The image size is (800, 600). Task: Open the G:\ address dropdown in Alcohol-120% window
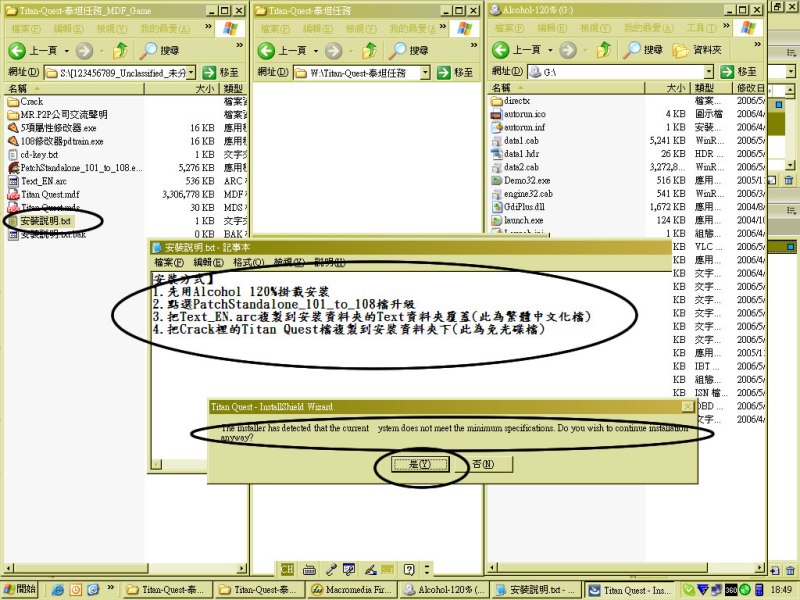709,72
